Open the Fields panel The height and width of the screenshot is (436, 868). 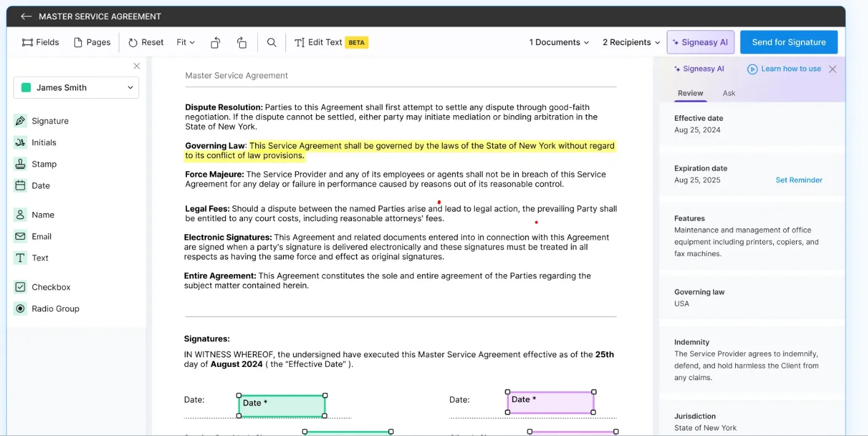coord(41,42)
